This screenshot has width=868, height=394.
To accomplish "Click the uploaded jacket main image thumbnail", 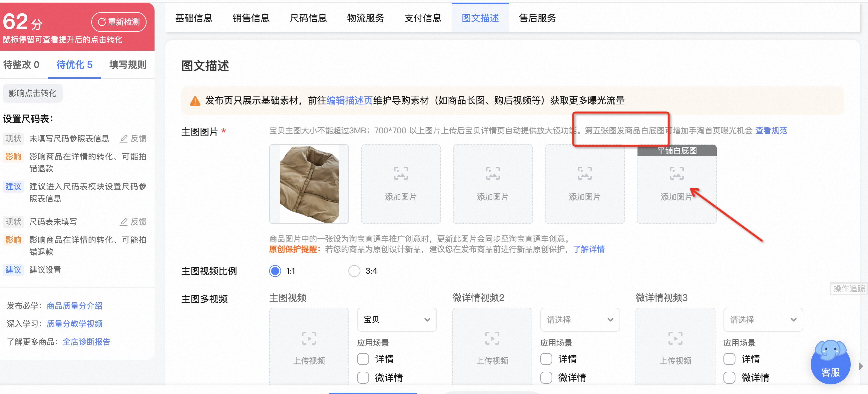I will (309, 184).
